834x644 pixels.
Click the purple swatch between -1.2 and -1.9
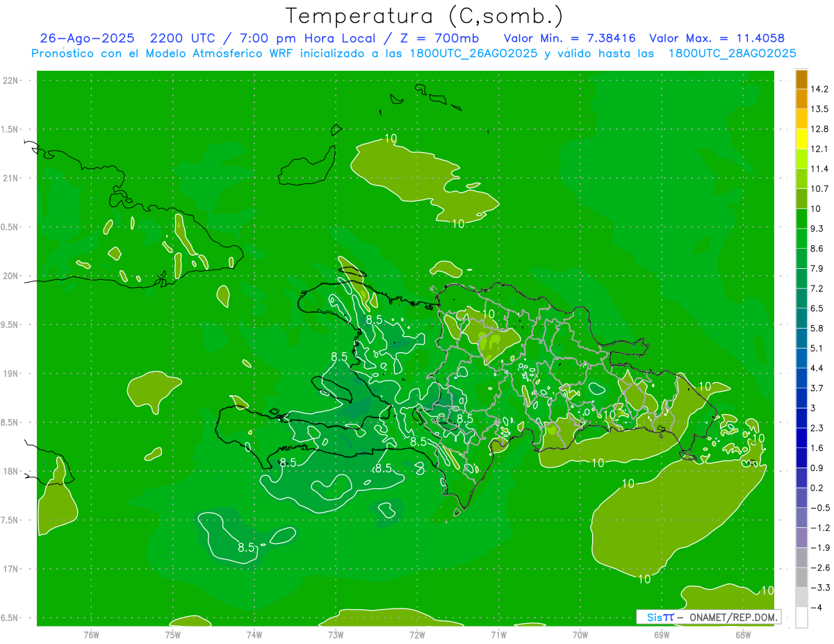coord(801,538)
